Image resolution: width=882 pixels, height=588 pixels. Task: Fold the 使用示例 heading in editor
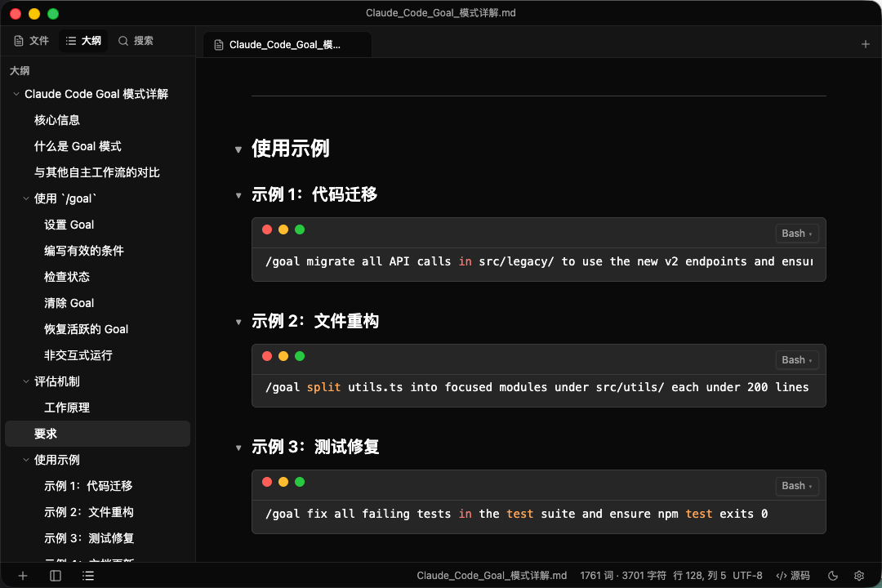pyautogui.click(x=238, y=149)
